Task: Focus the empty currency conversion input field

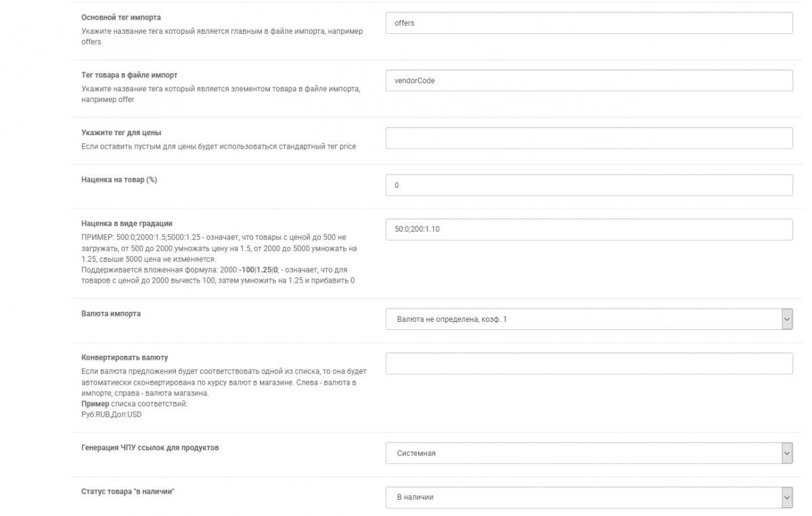Action: [x=589, y=363]
